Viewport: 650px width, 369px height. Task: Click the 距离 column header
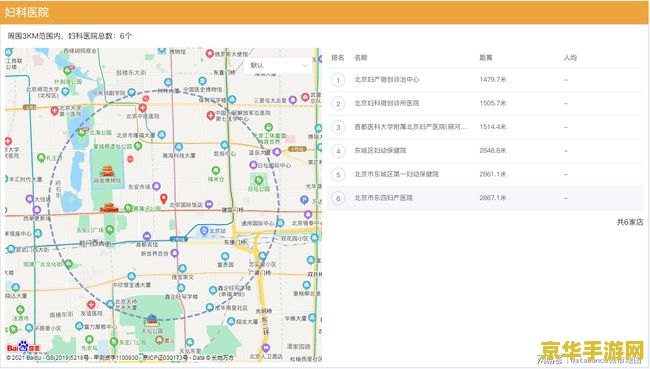(486, 58)
